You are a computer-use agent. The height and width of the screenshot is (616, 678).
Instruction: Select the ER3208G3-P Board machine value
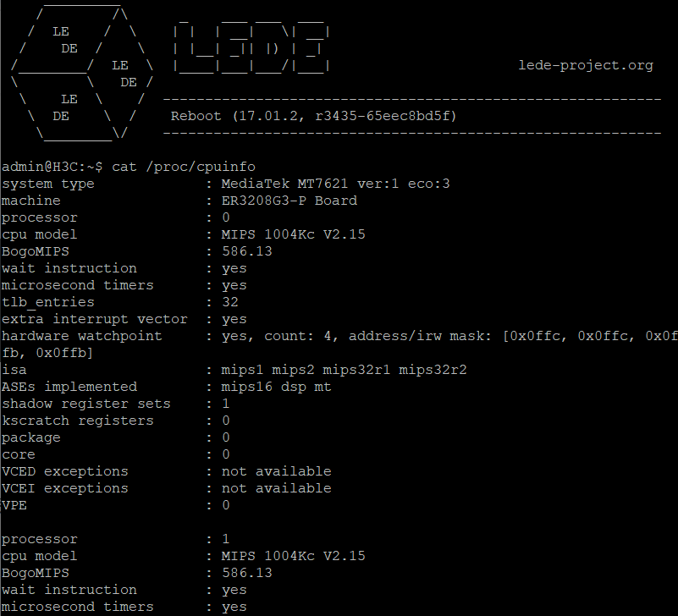tap(289, 201)
